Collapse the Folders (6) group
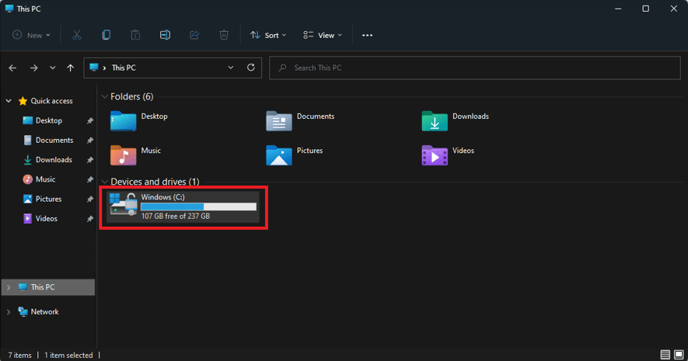688x361 pixels. 104,97
